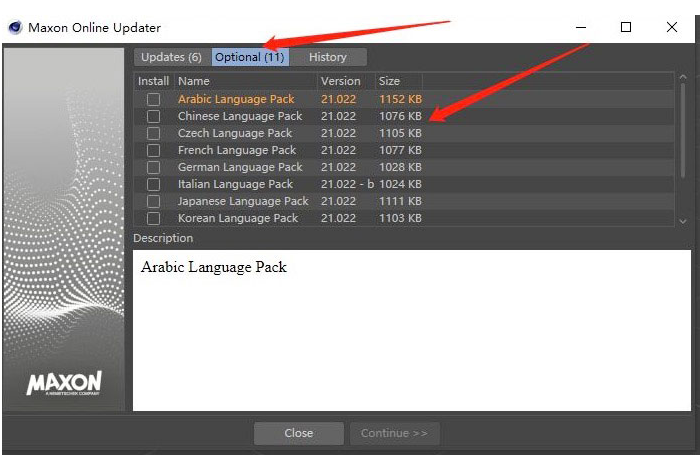700x456 pixels.
Task: Switch to the Updates (6) tab
Action: 171,57
